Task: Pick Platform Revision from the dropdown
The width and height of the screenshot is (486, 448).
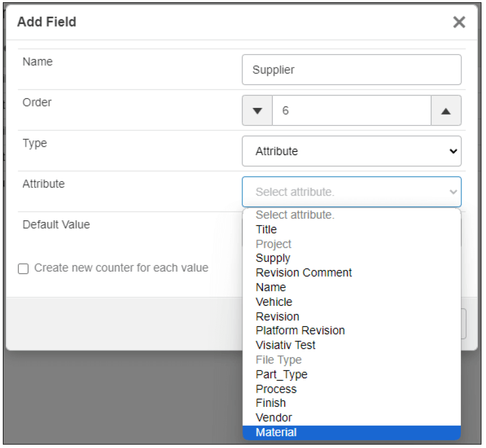Action: (300, 331)
